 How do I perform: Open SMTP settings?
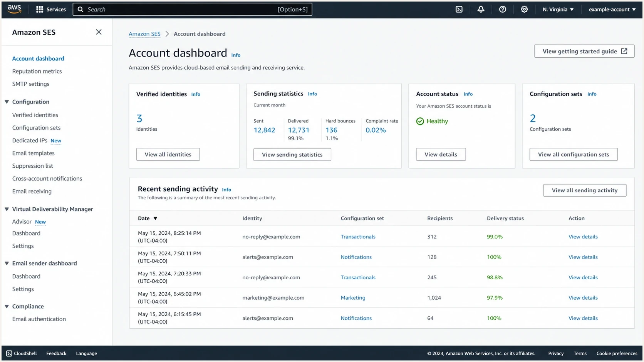coord(31,84)
